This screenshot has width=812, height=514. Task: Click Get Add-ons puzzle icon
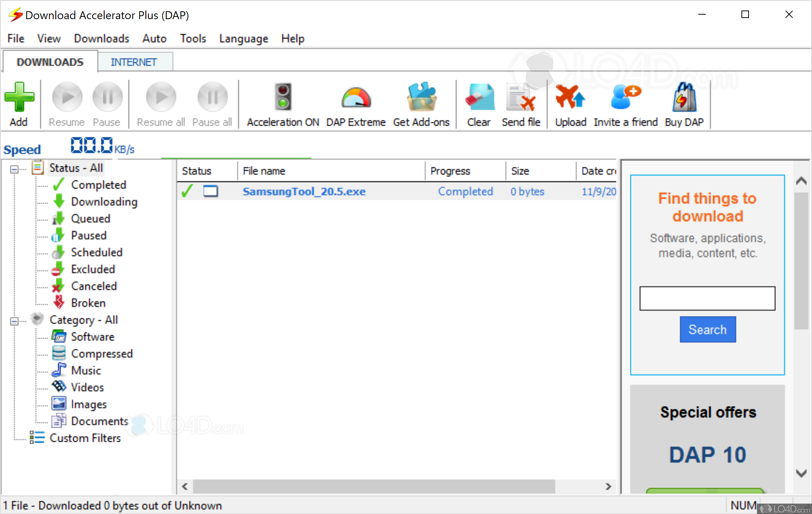tap(421, 98)
